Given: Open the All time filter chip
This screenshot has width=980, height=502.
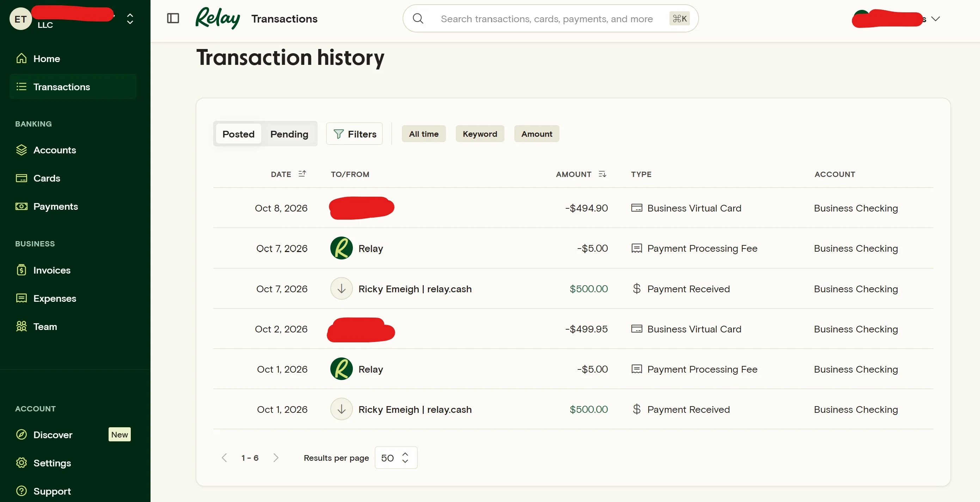Looking at the screenshot, I should tap(424, 134).
